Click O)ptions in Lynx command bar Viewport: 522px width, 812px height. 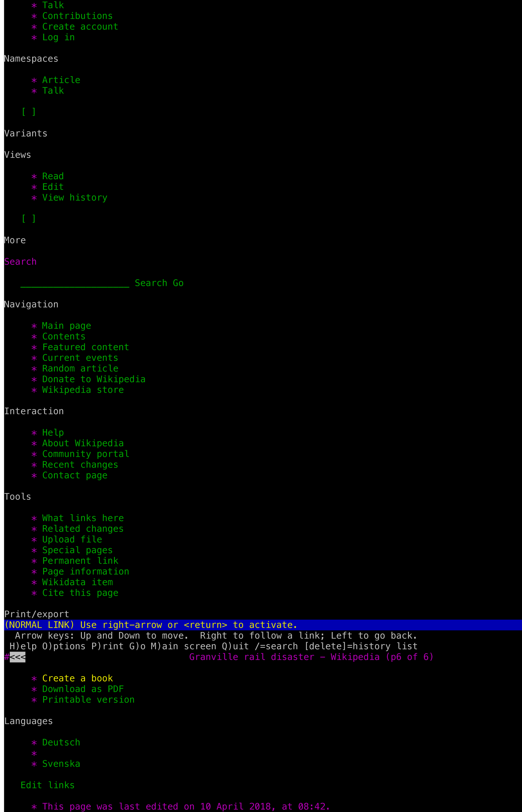[64, 646]
